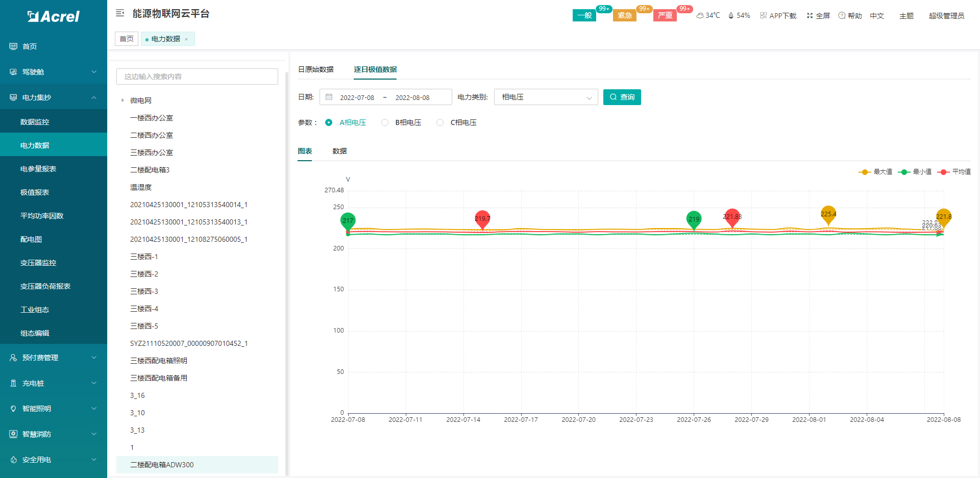
Task: Select the A相电压 radio button
Action: click(x=329, y=122)
